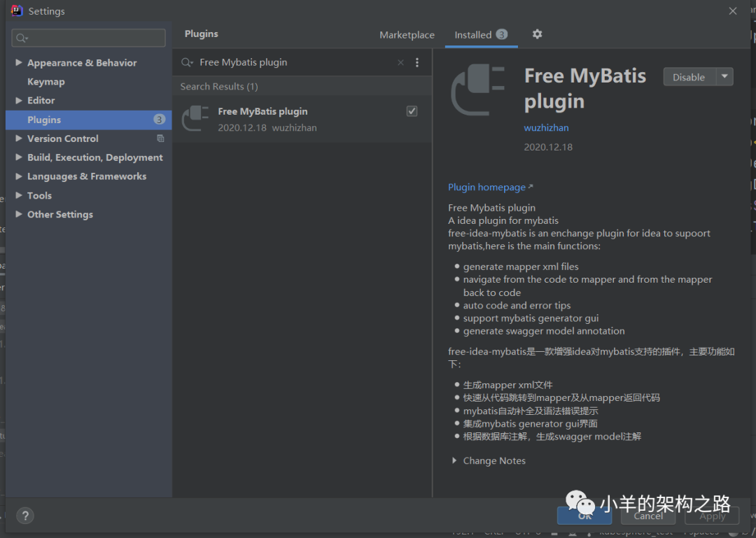This screenshot has width=756, height=538.
Task: Click the Cancel button
Action: click(648, 516)
